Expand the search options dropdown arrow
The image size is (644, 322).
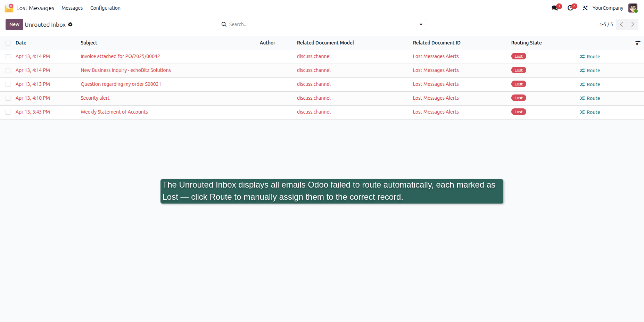click(421, 24)
